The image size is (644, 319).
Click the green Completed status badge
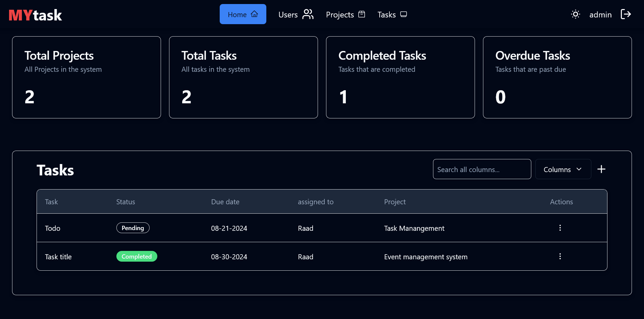pos(137,257)
